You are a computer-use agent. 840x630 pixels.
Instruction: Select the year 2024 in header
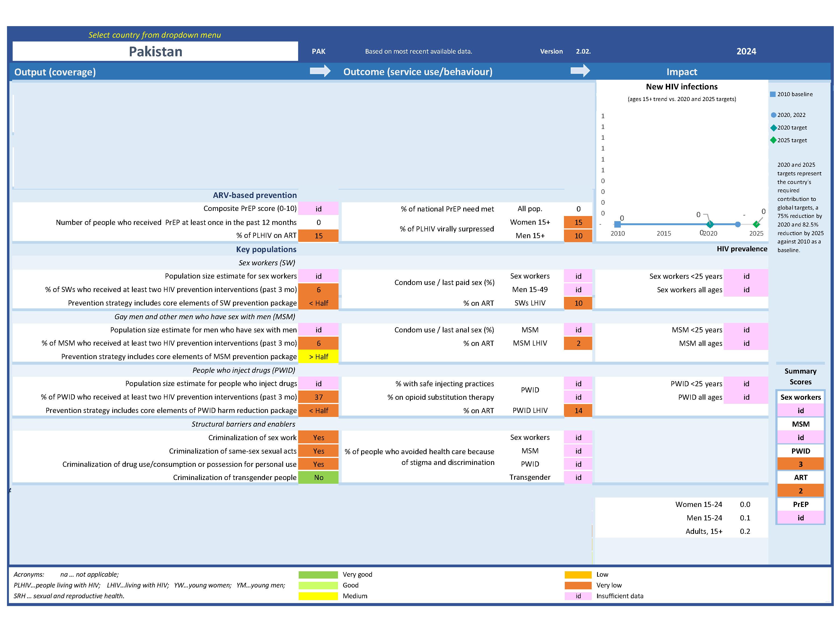pyautogui.click(x=746, y=51)
